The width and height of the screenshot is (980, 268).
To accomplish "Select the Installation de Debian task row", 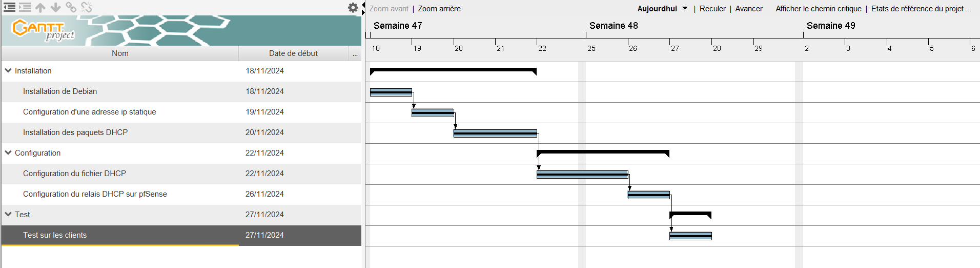I will point(181,91).
